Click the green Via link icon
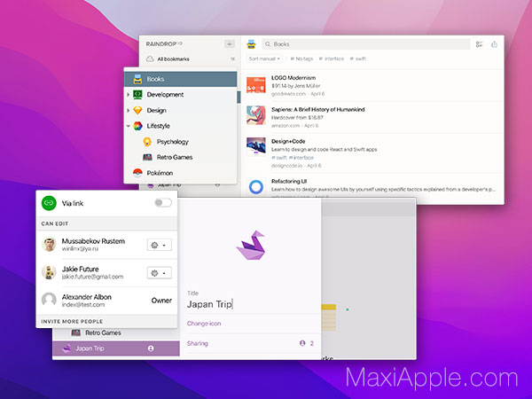The width and height of the screenshot is (532, 399). 49,203
